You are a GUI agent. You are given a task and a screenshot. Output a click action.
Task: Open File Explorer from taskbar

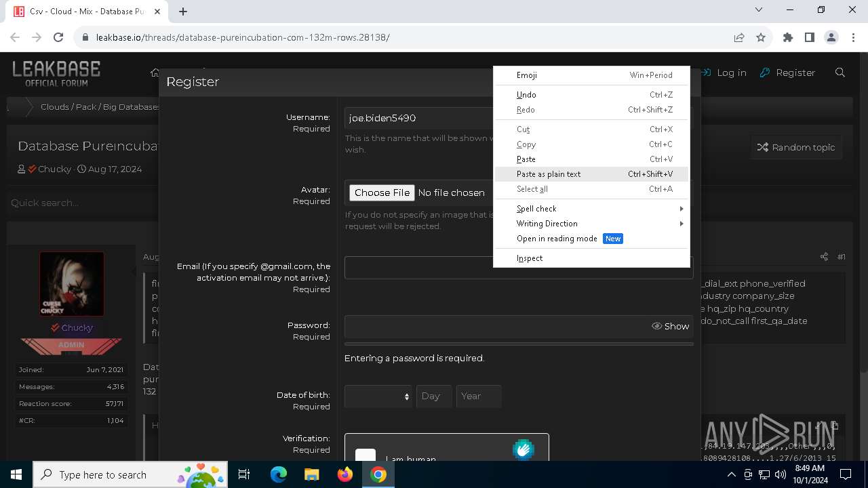point(311,474)
